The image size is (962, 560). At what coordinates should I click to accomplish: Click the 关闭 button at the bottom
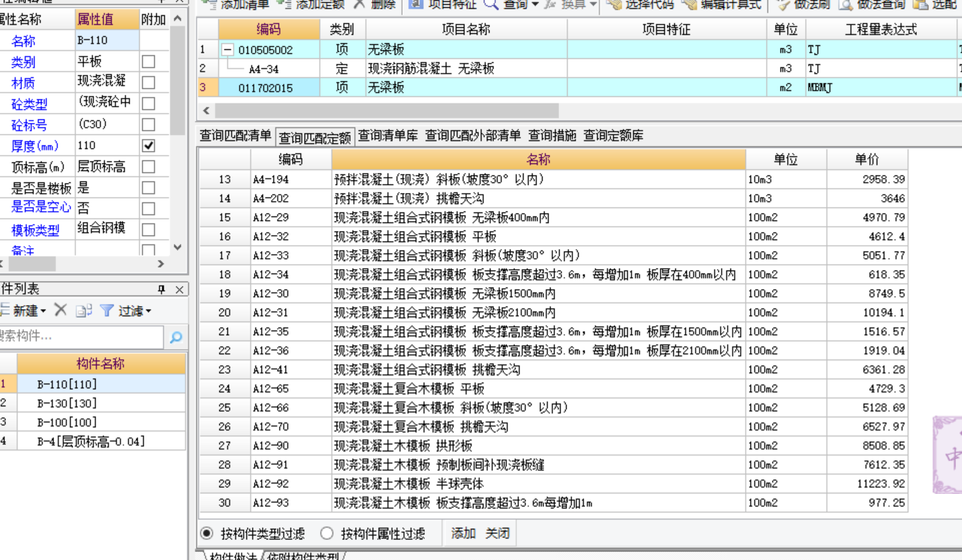pyautogui.click(x=498, y=533)
